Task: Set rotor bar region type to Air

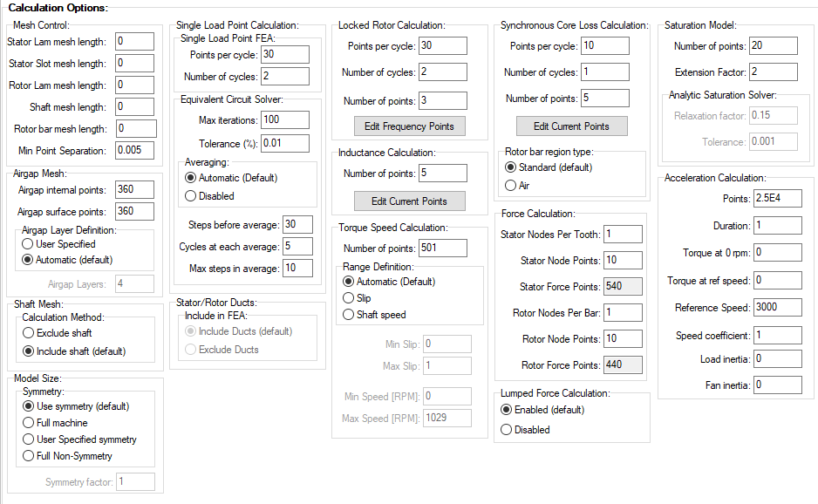Action: point(511,186)
